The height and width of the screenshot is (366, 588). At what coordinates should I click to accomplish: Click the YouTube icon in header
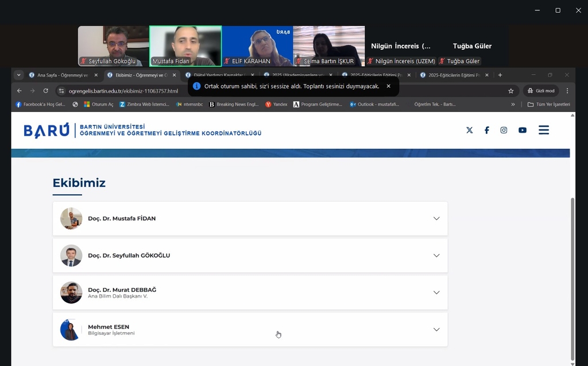(x=522, y=130)
